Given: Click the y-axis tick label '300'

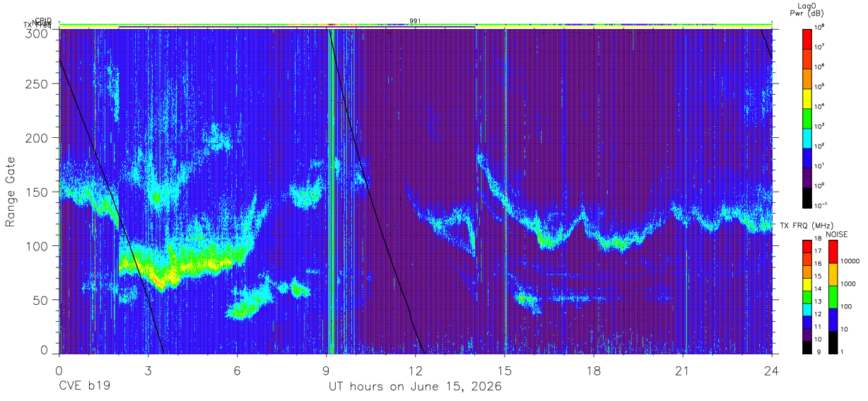Looking at the screenshot, I should pos(38,33).
